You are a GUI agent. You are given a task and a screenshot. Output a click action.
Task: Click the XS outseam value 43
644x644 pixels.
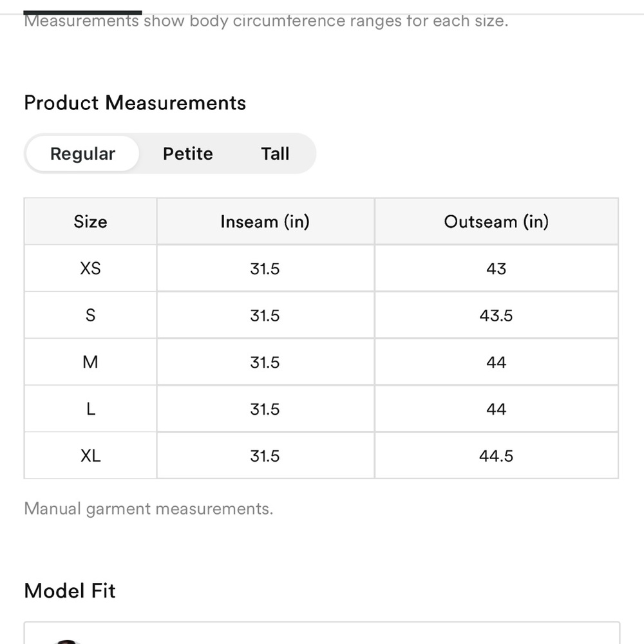click(x=496, y=269)
